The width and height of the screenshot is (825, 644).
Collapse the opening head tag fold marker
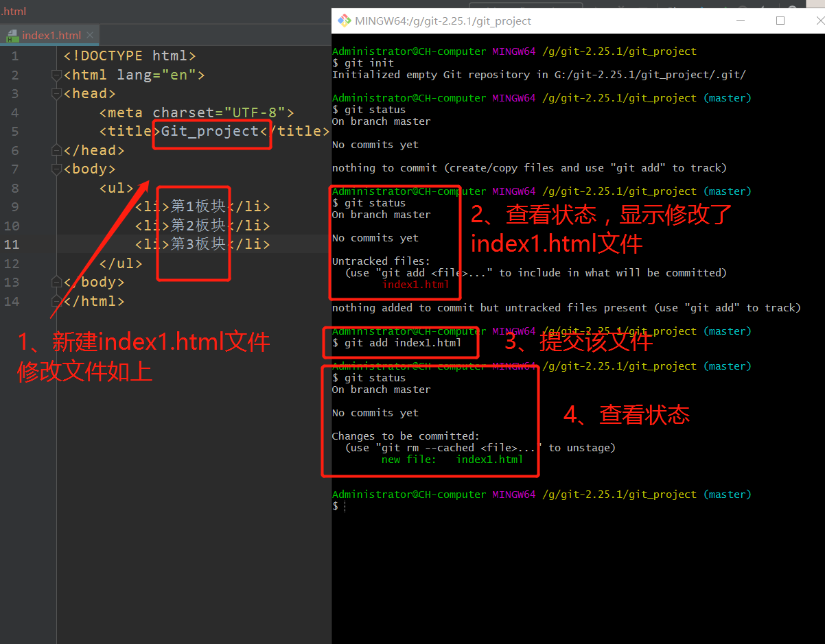tap(57, 94)
